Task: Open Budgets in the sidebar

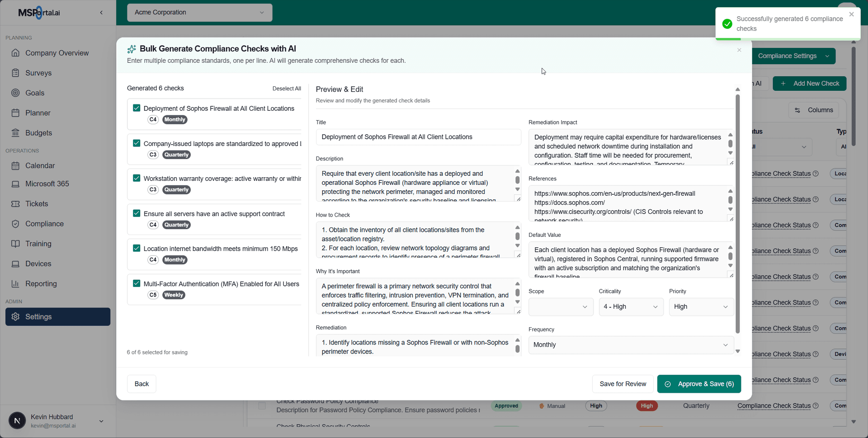Action: 38,132
